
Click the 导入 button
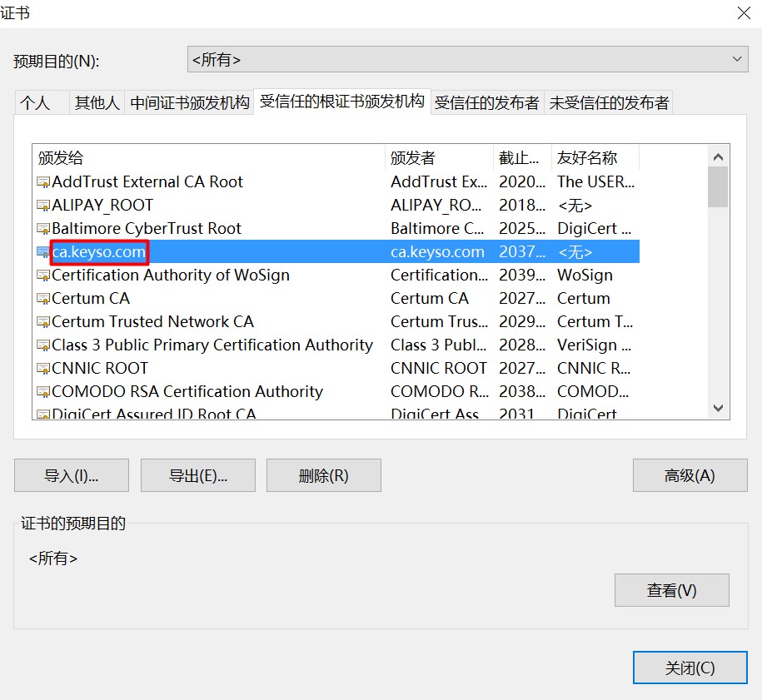click(x=71, y=475)
